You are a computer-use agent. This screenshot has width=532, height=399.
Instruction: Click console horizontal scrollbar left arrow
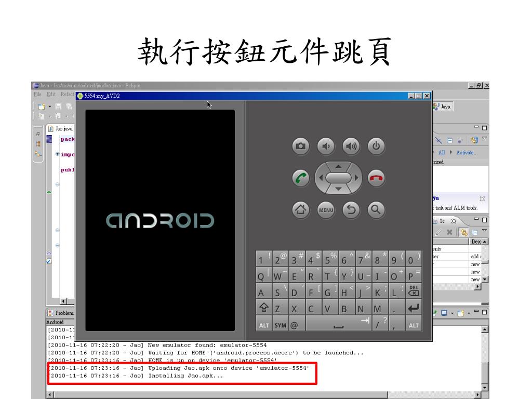pos(50,395)
